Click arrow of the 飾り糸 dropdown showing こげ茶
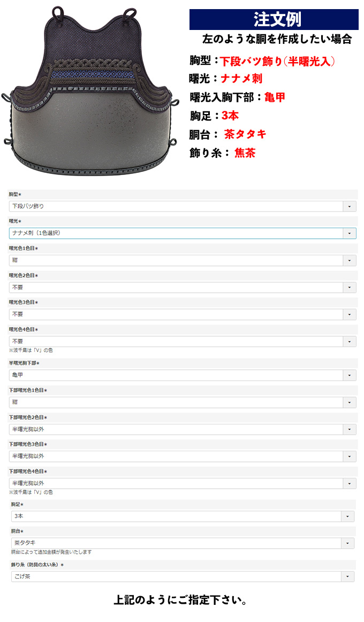 pyautogui.click(x=348, y=577)
